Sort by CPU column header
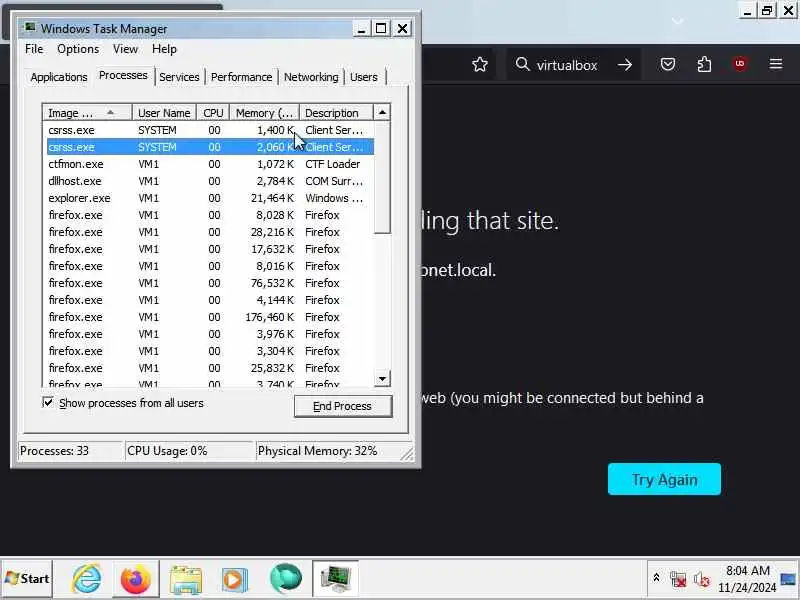800x600 pixels. pos(213,113)
